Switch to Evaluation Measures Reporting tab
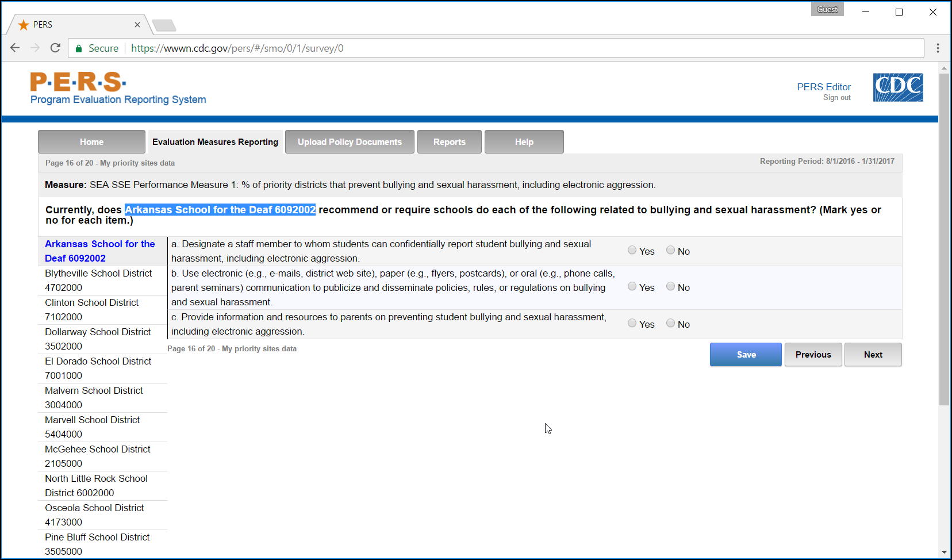Screen dimensions: 952x560 click(x=215, y=141)
